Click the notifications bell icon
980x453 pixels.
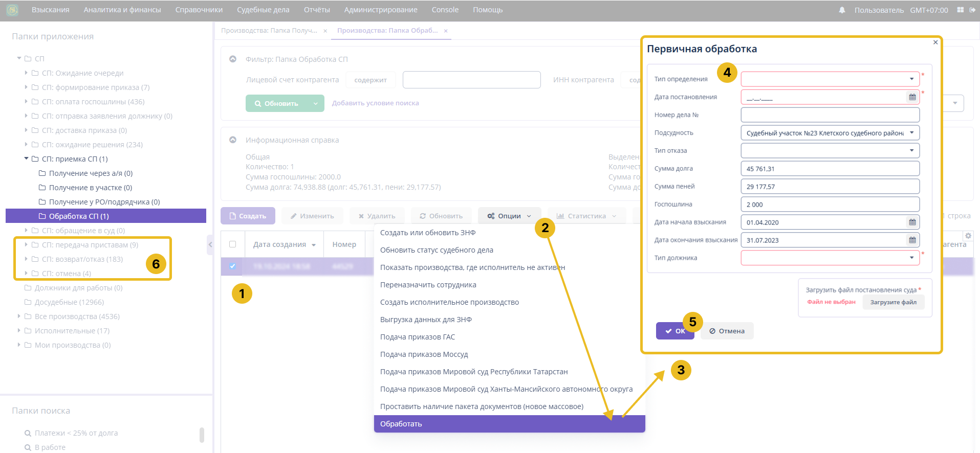(842, 10)
